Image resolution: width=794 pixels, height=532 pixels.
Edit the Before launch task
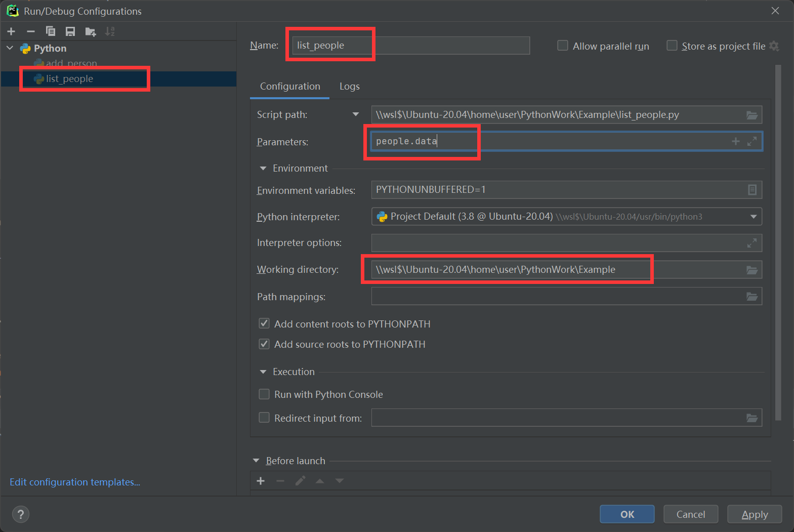300,481
